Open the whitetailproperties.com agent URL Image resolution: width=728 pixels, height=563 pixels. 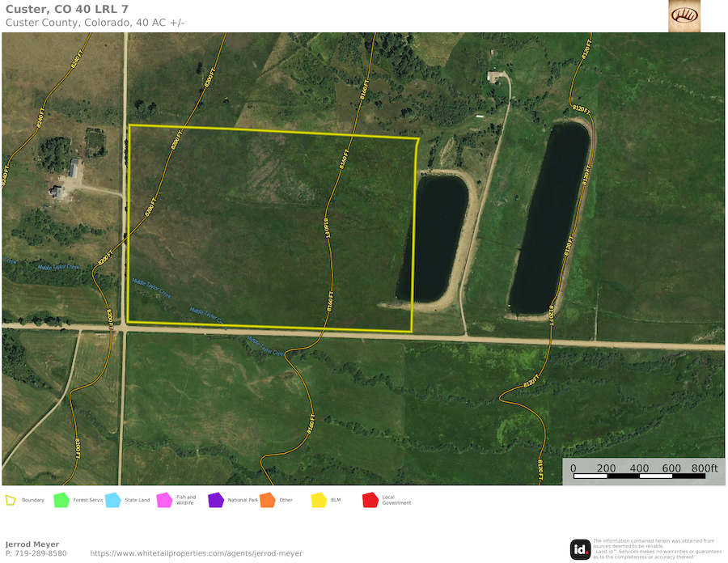click(x=196, y=553)
